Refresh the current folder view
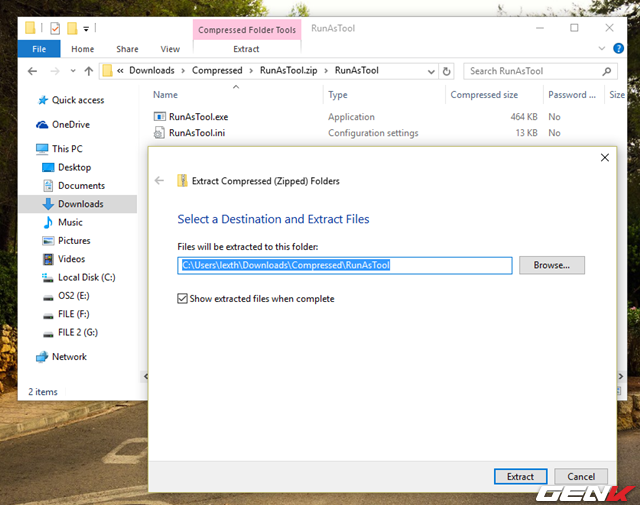The image size is (640, 505). point(446,71)
